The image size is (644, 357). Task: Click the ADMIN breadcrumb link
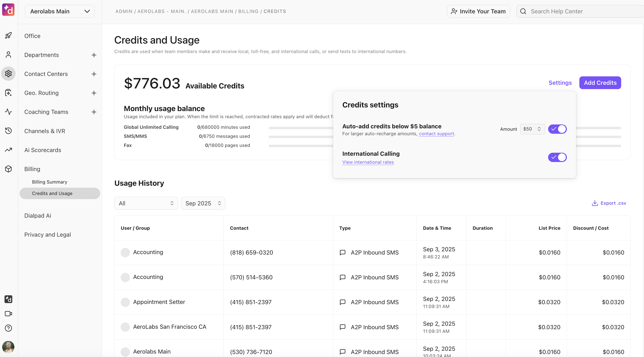pos(124,11)
